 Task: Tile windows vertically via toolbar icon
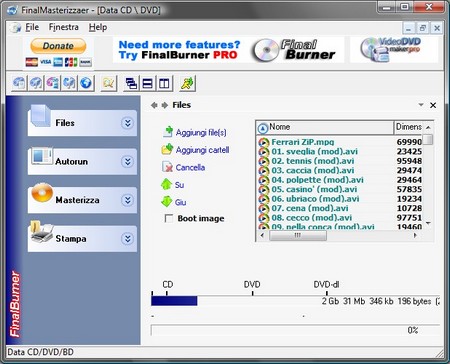164,83
